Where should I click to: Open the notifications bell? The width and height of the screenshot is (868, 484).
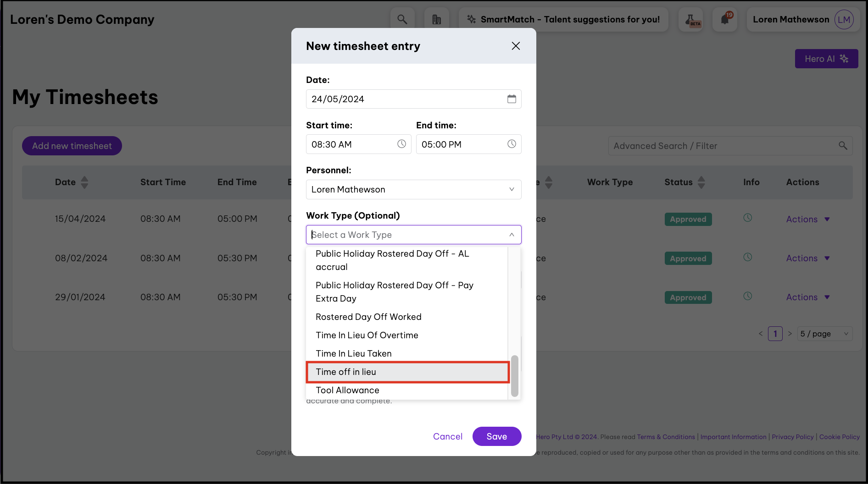click(725, 19)
